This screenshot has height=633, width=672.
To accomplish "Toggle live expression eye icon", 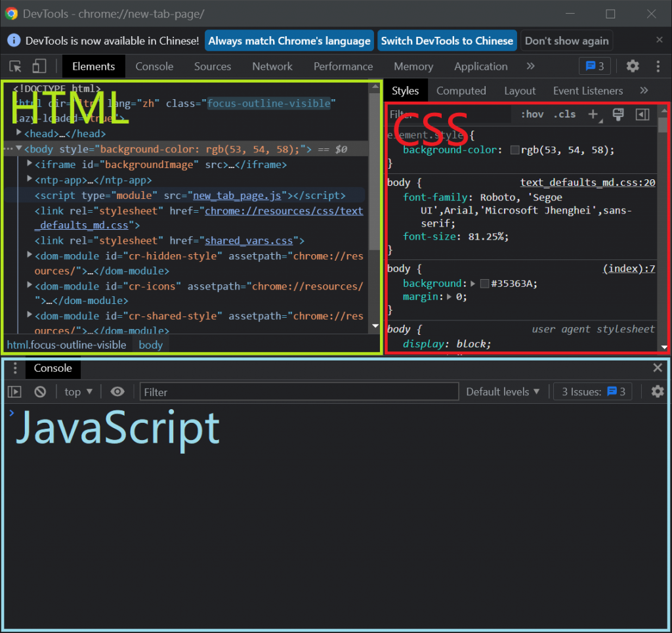I will (117, 392).
